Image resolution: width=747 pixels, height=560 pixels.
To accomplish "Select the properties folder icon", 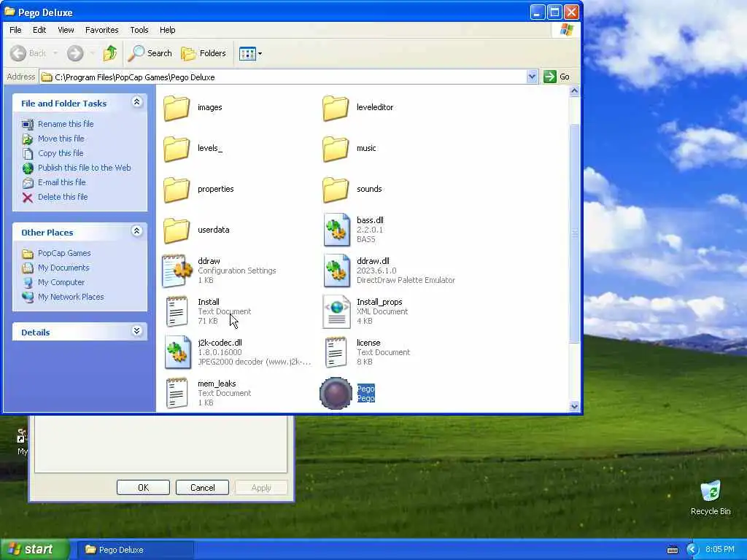I will tap(177, 190).
